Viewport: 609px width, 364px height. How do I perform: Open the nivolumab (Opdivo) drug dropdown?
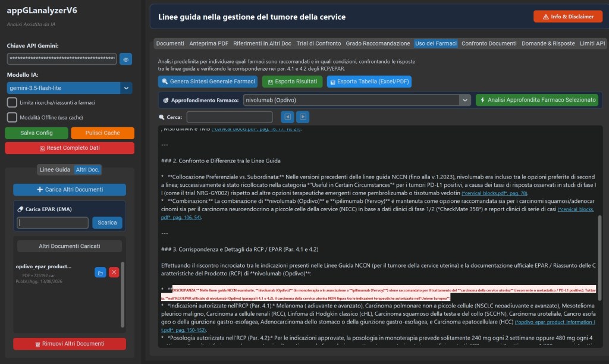pos(465,101)
